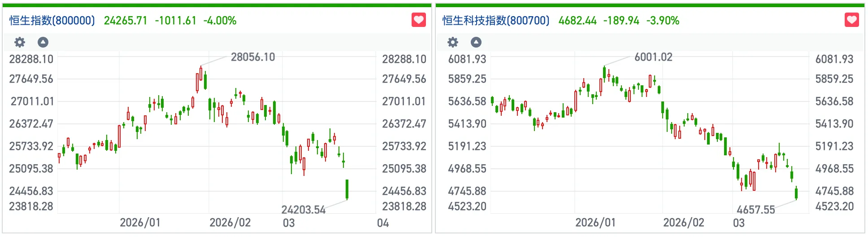Select the 2026/02 date label on 恒生科技指数 chart

click(683, 223)
